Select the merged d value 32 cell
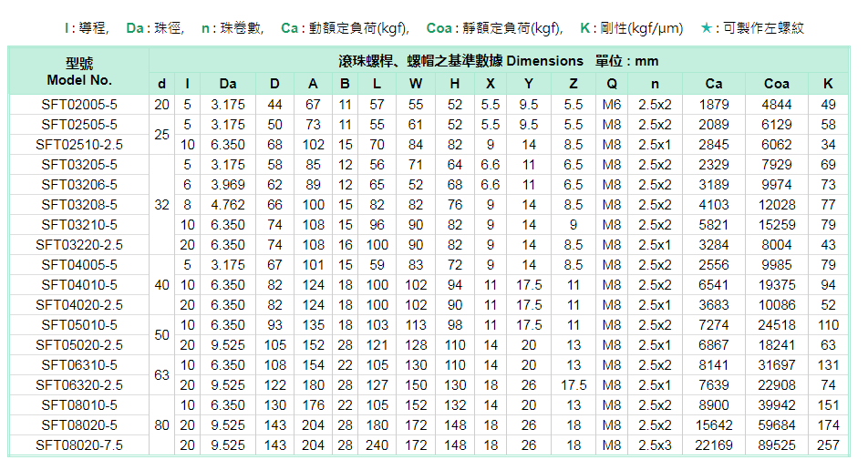This screenshot has height=470, width=868. 161,205
